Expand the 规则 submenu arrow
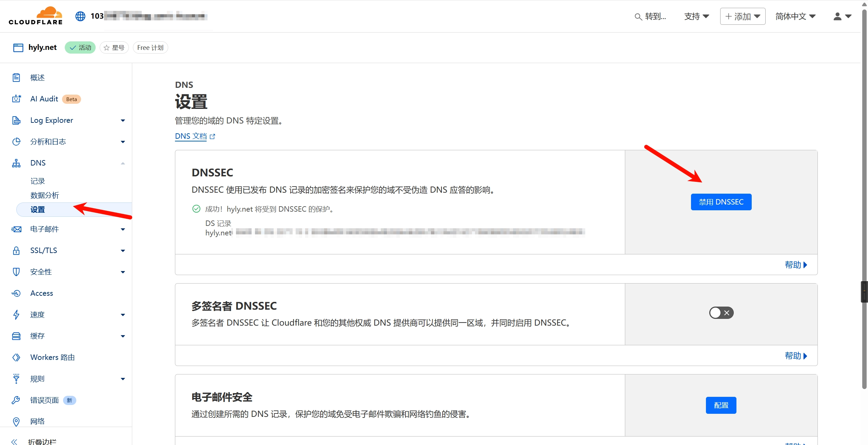 (123, 379)
